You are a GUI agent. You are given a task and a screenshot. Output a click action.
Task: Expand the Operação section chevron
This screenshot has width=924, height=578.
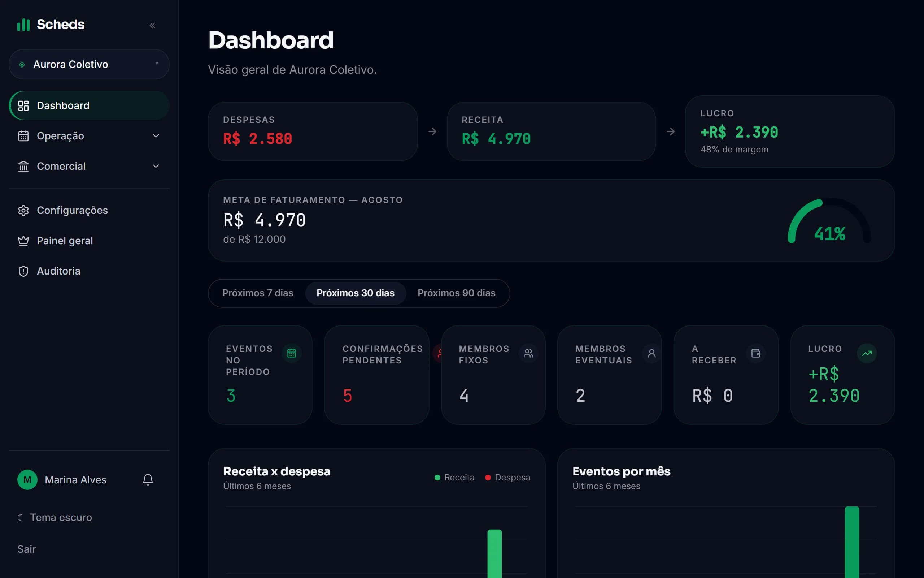point(156,136)
